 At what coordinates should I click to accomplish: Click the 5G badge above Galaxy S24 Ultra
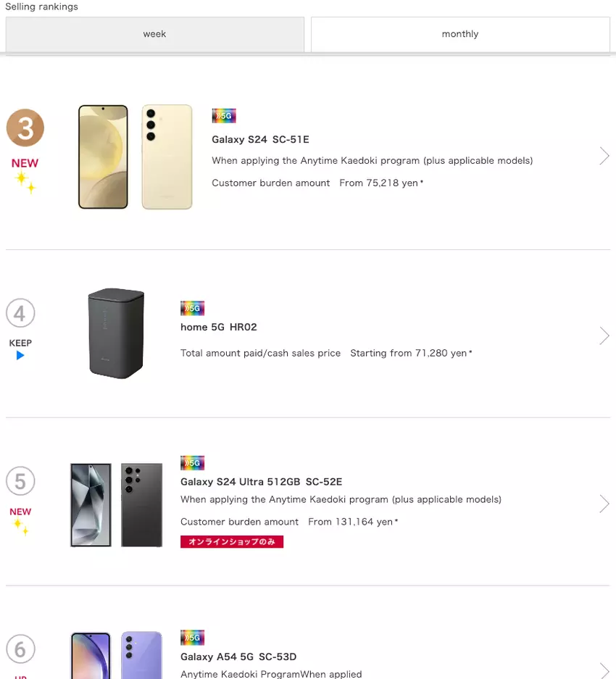point(193,462)
